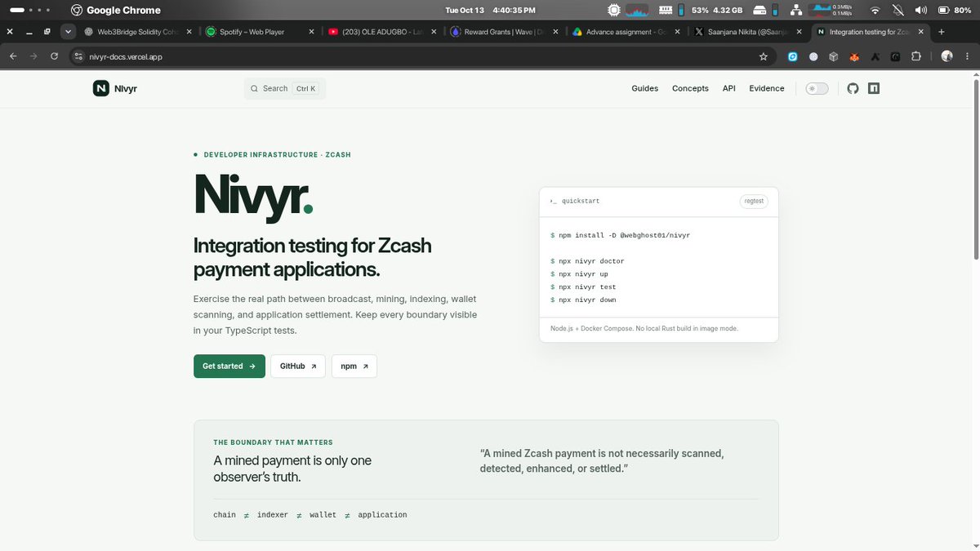Open the Chrome three-dot menu
Screen dimensions: 980x551
[968, 56]
